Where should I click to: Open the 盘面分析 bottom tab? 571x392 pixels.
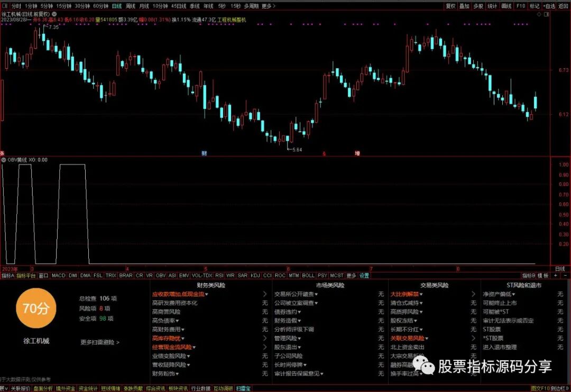43,389
